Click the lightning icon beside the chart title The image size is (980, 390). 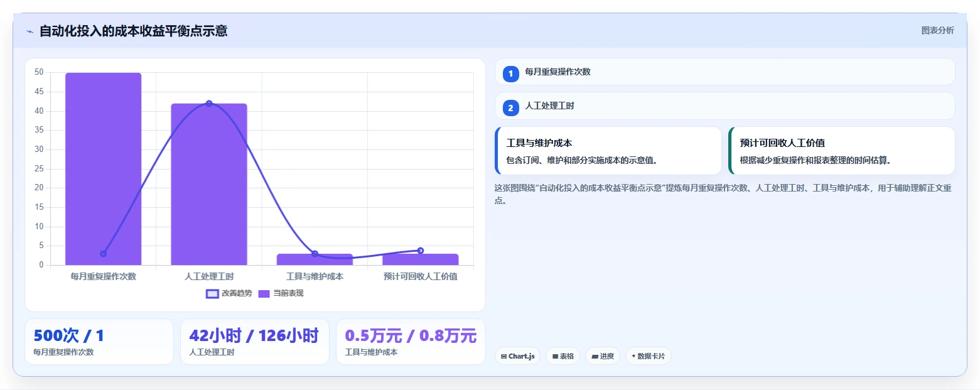pos(30,31)
